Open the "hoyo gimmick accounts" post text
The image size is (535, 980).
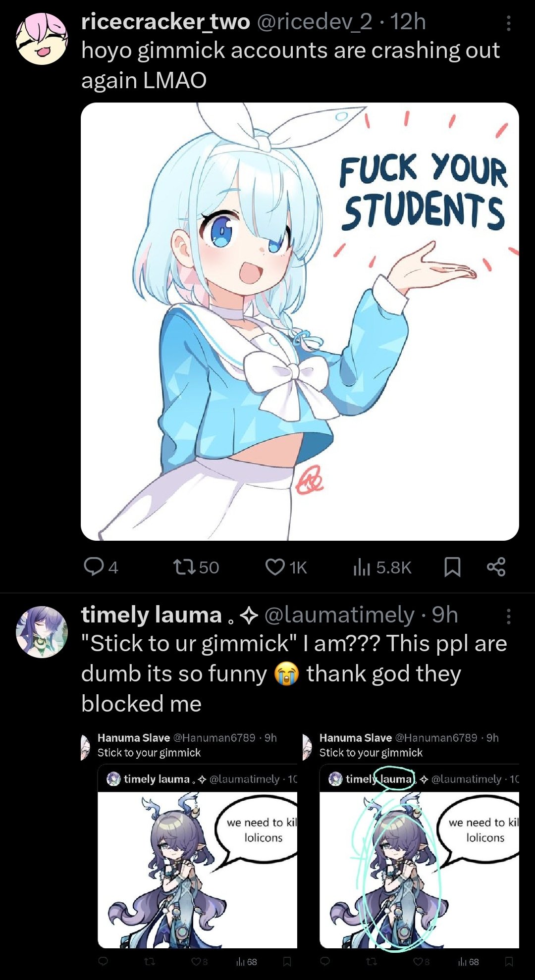coord(291,65)
